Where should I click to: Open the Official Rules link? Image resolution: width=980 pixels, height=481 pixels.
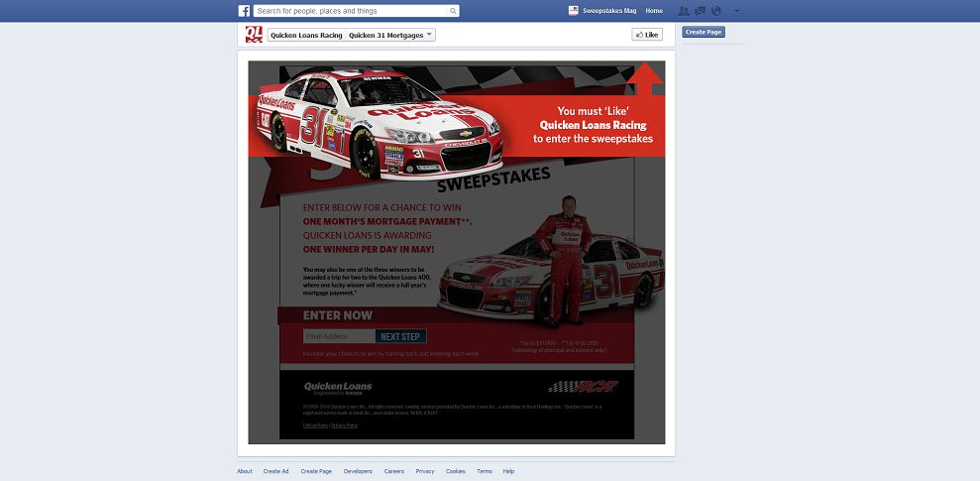(316, 425)
